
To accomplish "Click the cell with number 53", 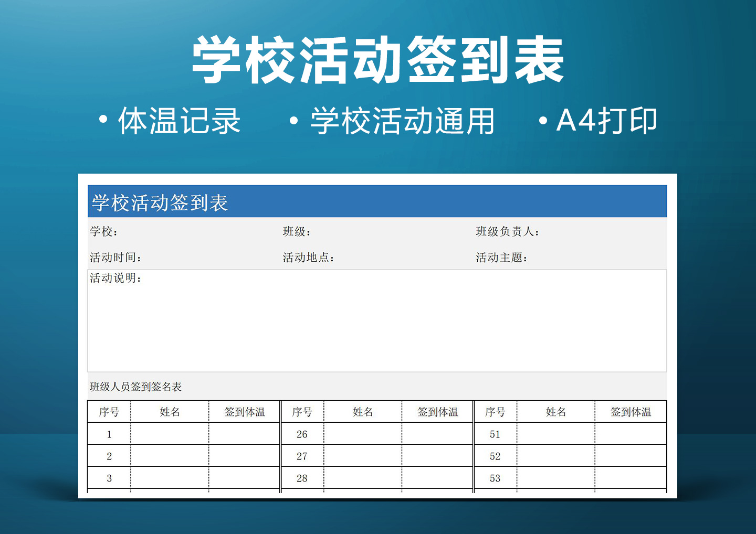I will pyautogui.click(x=495, y=478).
